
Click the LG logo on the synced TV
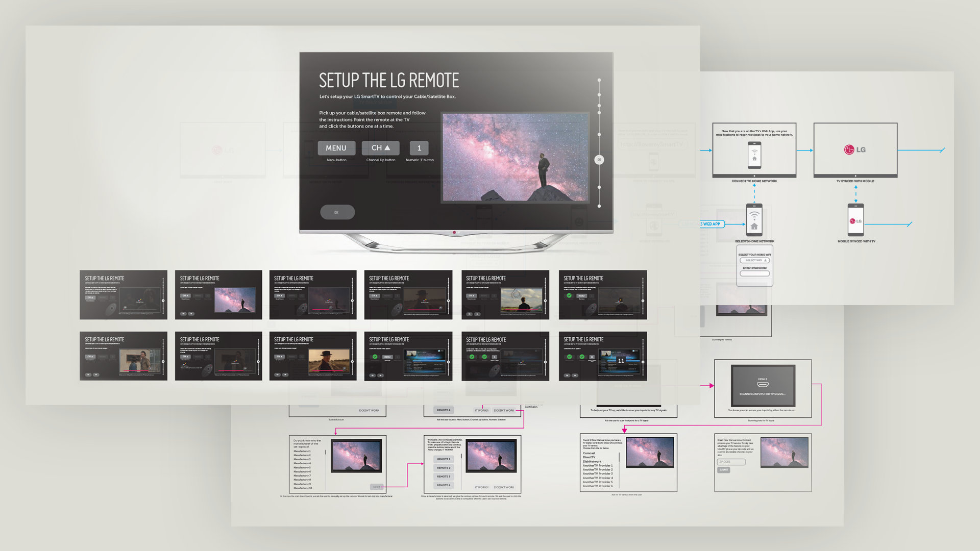(x=855, y=149)
